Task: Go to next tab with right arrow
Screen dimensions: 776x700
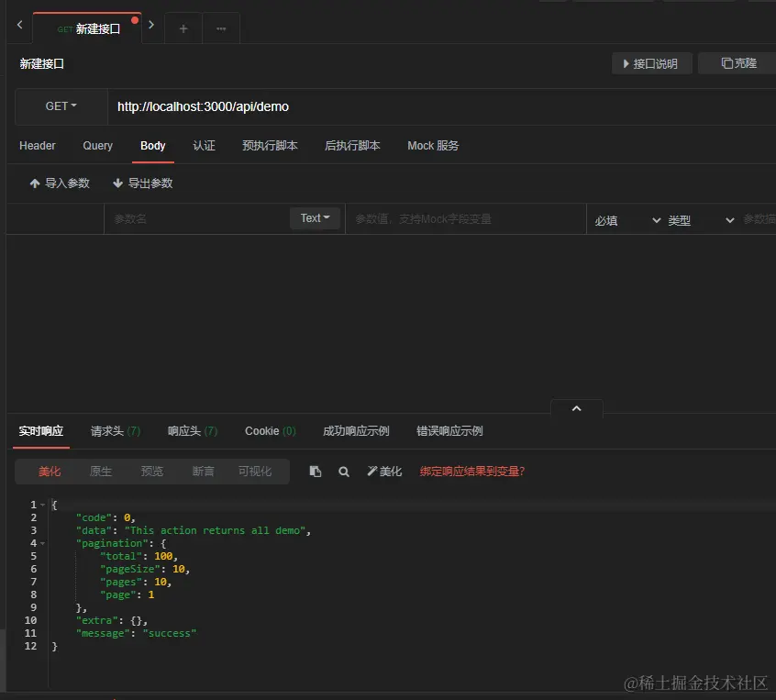Action: (151, 24)
